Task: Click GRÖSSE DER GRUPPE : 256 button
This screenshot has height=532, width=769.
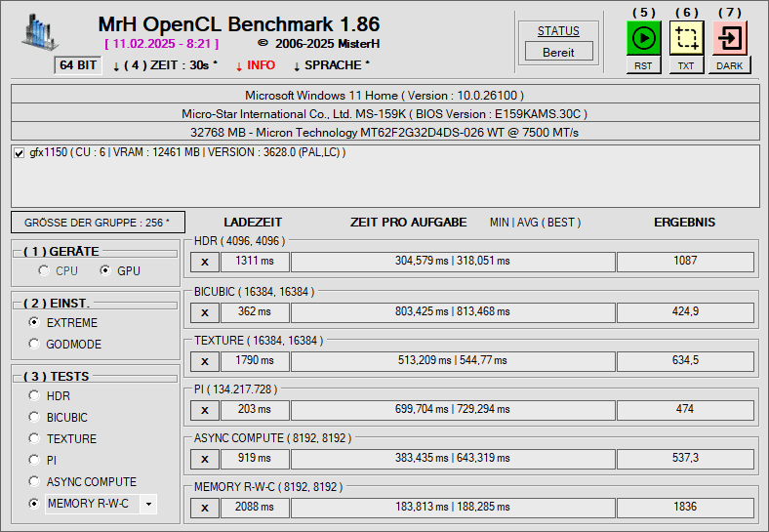Action: tap(99, 223)
